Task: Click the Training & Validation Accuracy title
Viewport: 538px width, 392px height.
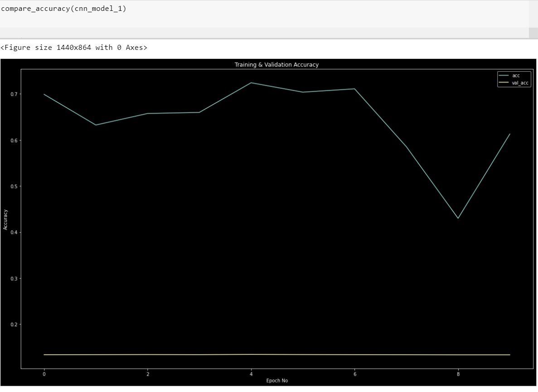Action: point(276,65)
